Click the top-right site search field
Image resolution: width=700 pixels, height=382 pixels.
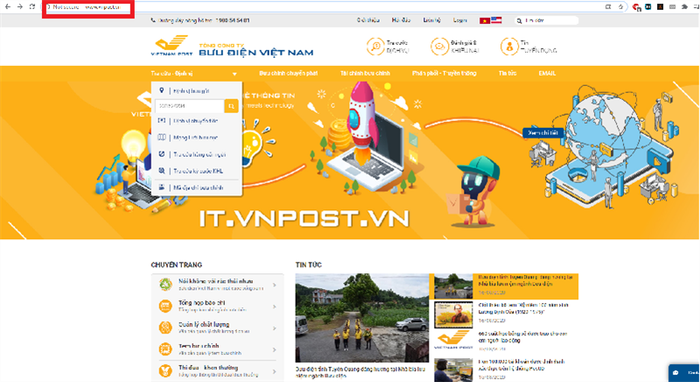546,21
